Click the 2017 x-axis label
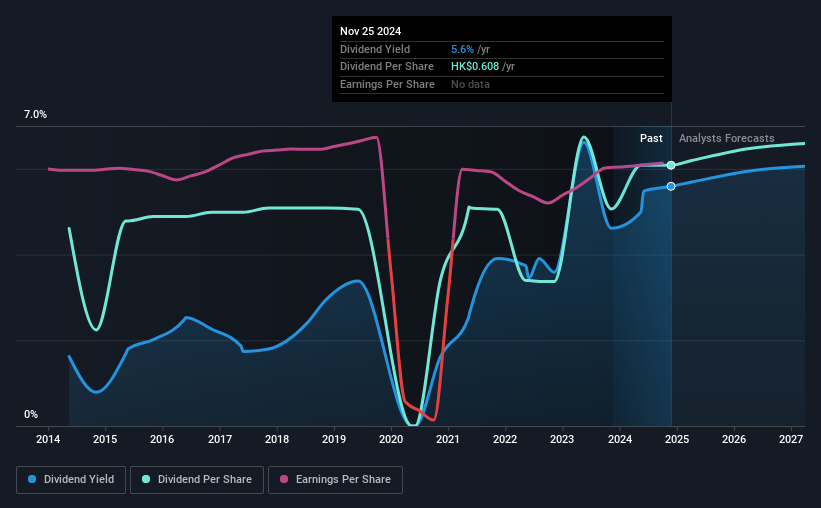This screenshot has height=508, width=821. pyautogui.click(x=220, y=439)
